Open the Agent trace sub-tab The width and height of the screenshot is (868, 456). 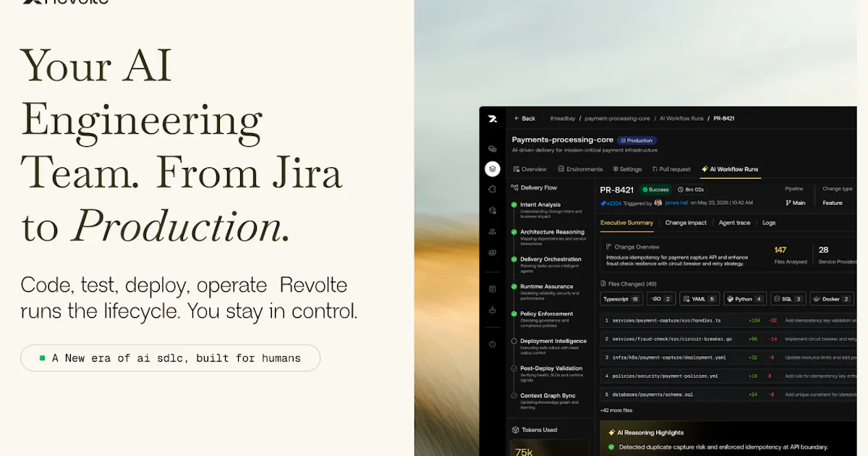pos(734,223)
